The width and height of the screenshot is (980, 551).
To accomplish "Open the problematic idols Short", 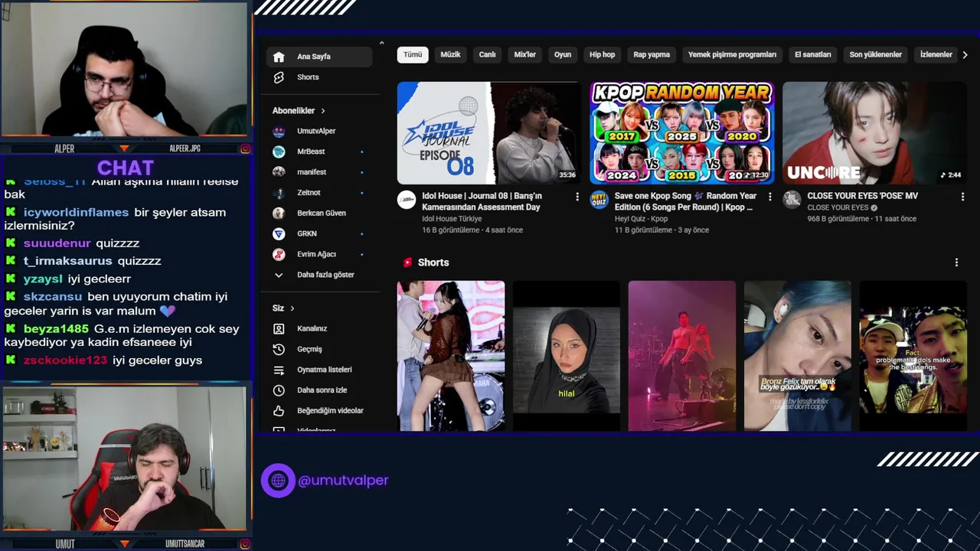I will pos(913,356).
